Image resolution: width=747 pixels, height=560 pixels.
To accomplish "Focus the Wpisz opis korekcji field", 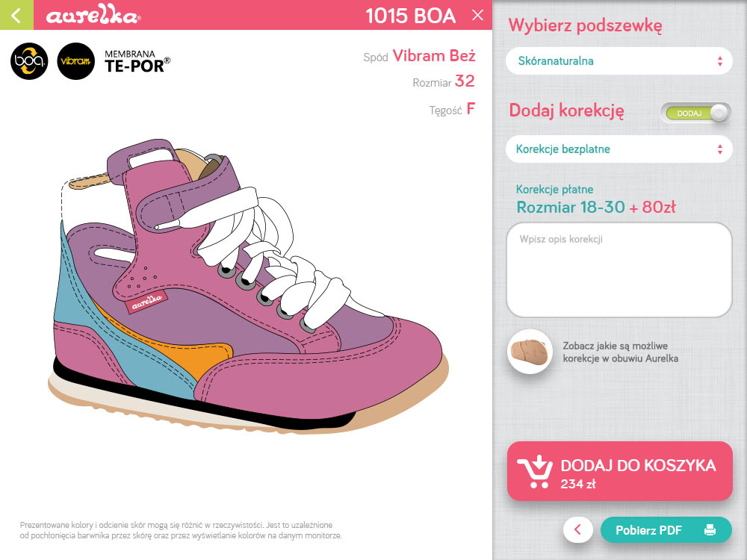I will point(619,270).
